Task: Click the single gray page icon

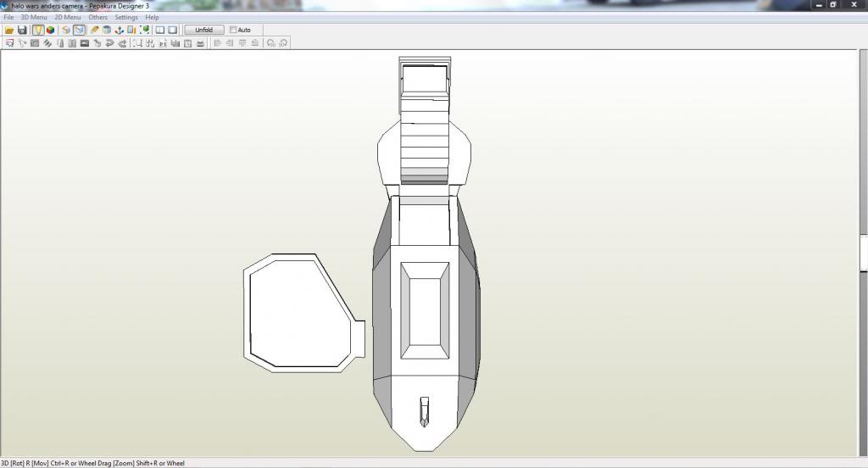Action: click(x=60, y=43)
